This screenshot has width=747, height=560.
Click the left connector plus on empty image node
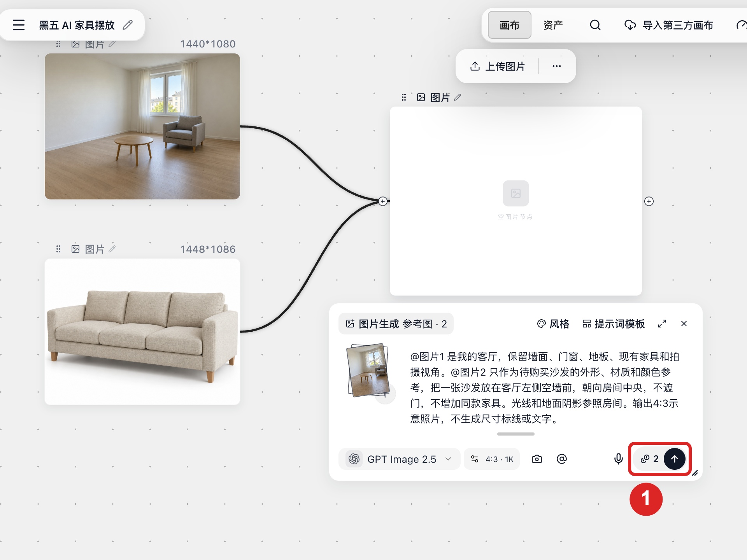pyautogui.click(x=383, y=201)
